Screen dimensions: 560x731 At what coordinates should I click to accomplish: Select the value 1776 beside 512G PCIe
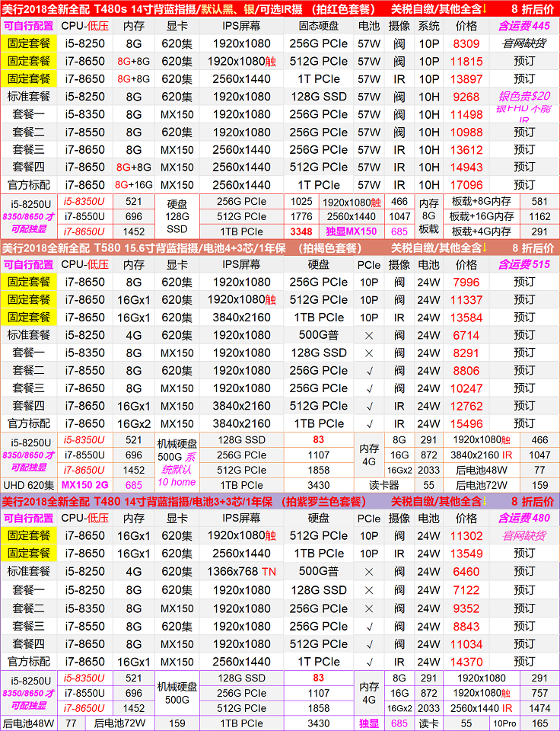pos(301,217)
